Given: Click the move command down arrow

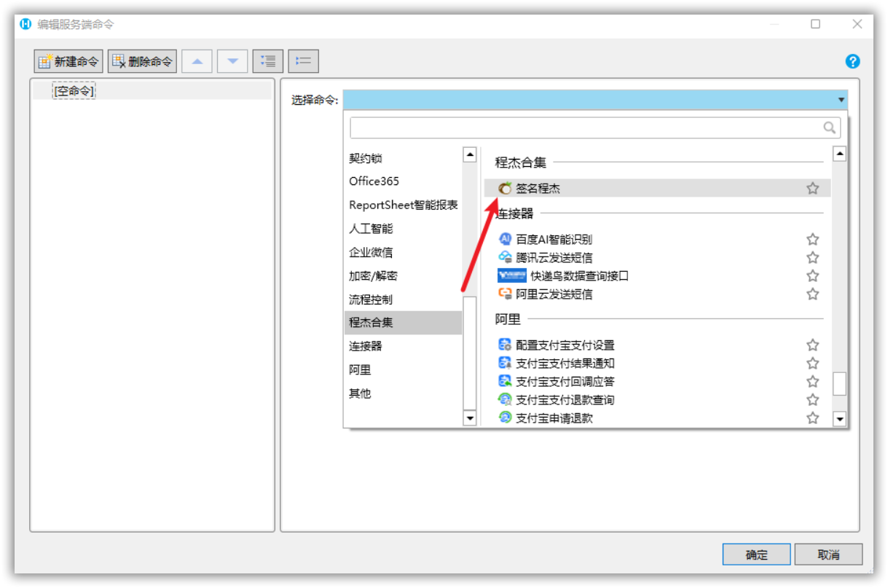Looking at the screenshot, I should click(232, 61).
